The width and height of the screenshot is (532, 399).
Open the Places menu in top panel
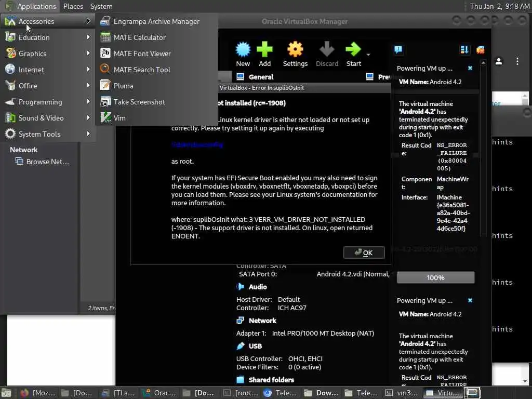73,6
